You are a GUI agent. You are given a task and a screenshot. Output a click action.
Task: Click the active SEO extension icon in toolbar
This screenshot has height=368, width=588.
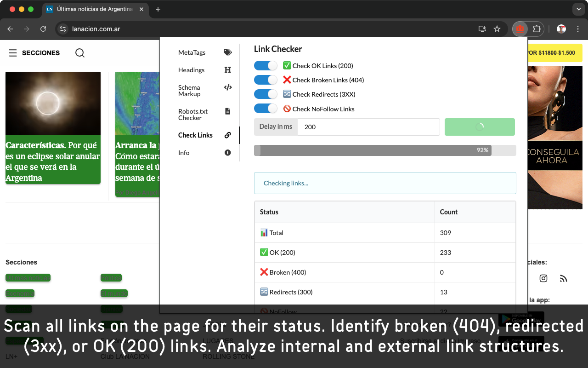point(520,29)
